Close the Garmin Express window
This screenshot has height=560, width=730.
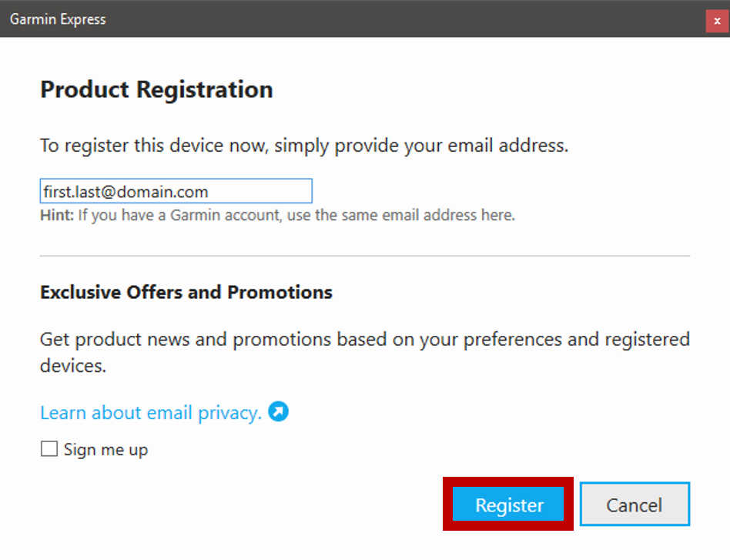717,21
